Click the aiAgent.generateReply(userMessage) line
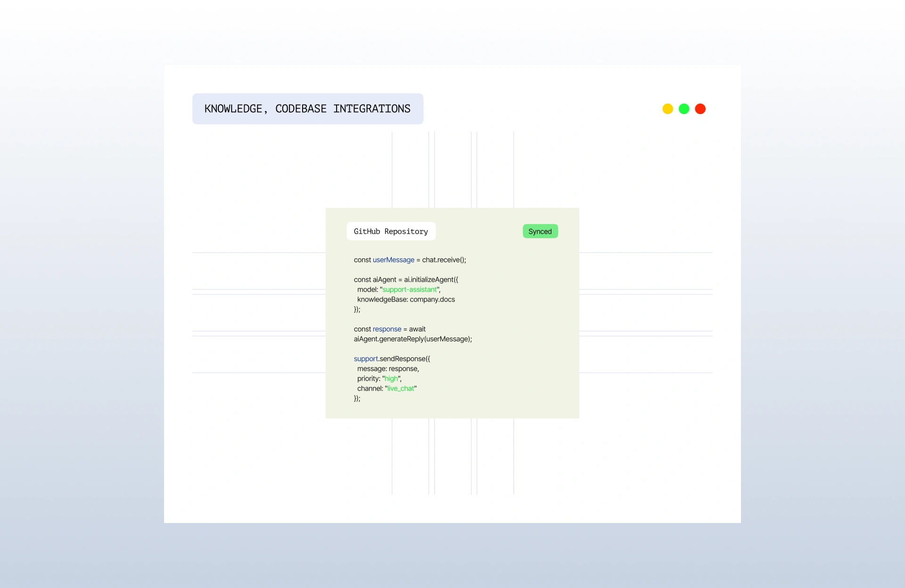The image size is (905, 588). [412, 339]
